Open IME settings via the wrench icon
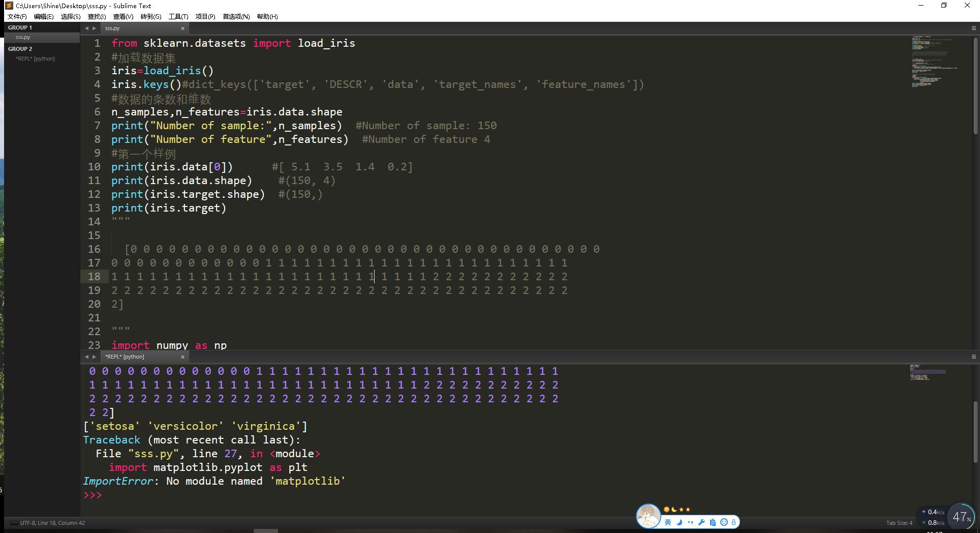The height and width of the screenshot is (533, 980). 702,522
